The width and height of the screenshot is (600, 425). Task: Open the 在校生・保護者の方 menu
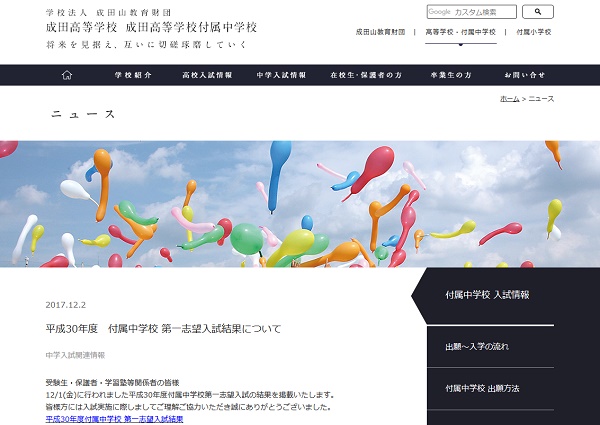pyautogui.click(x=365, y=75)
